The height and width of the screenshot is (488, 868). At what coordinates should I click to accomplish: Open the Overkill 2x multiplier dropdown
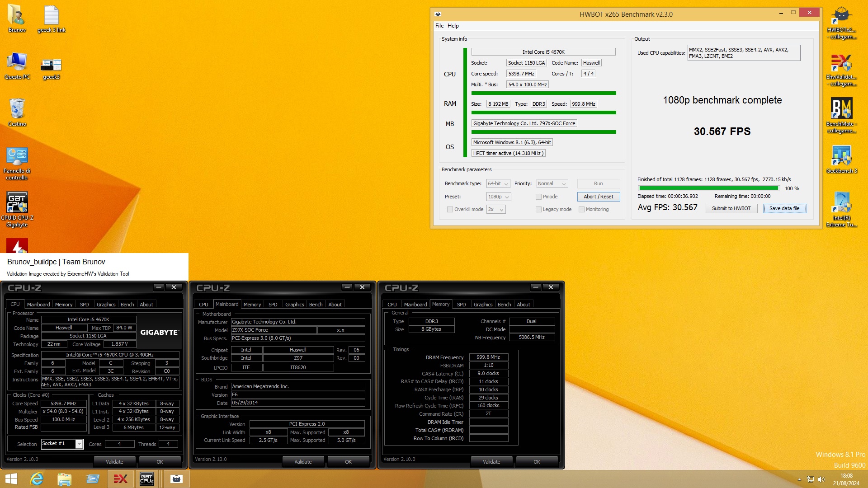click(495, 209)
